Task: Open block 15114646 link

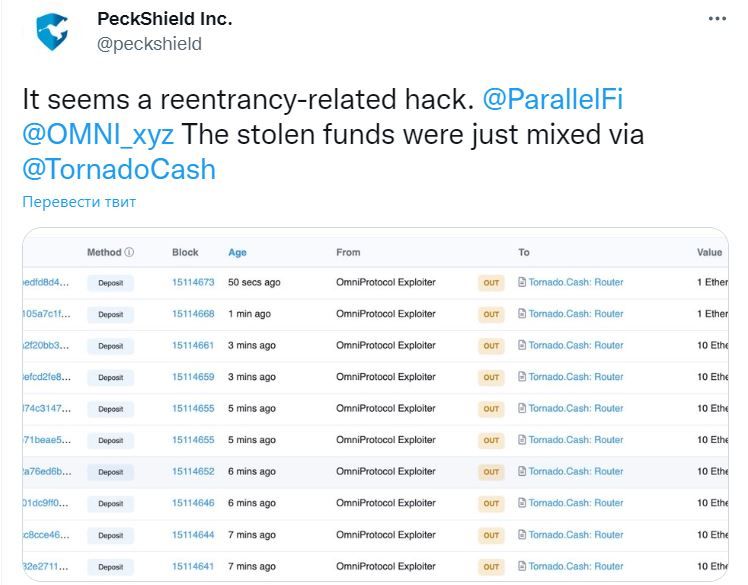Action: 193,502
